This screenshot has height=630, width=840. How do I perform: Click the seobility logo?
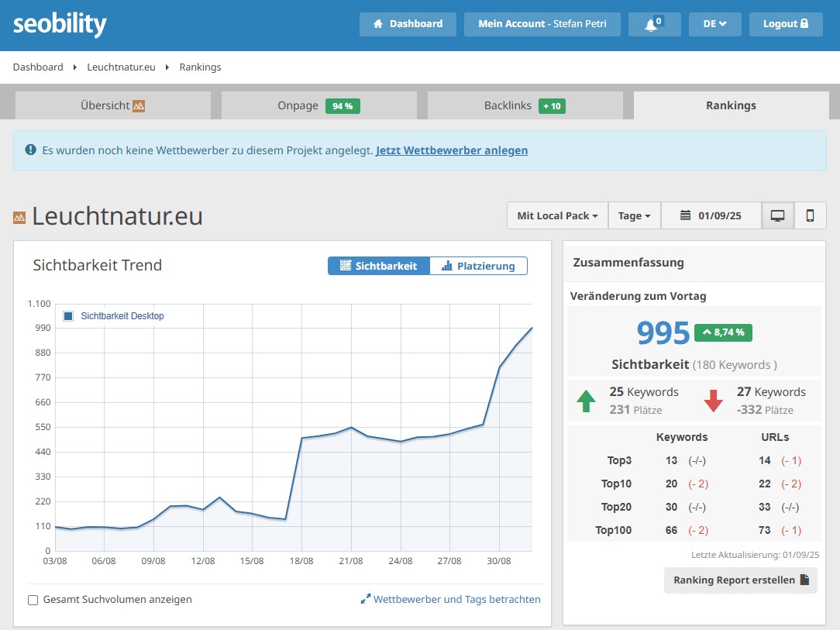click(60, 24)
